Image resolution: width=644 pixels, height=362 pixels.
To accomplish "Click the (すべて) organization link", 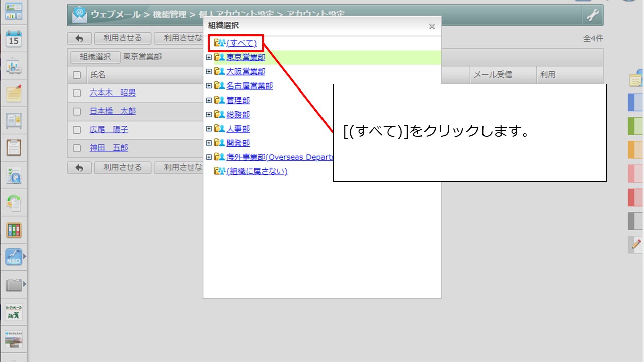I will point(241,43).
